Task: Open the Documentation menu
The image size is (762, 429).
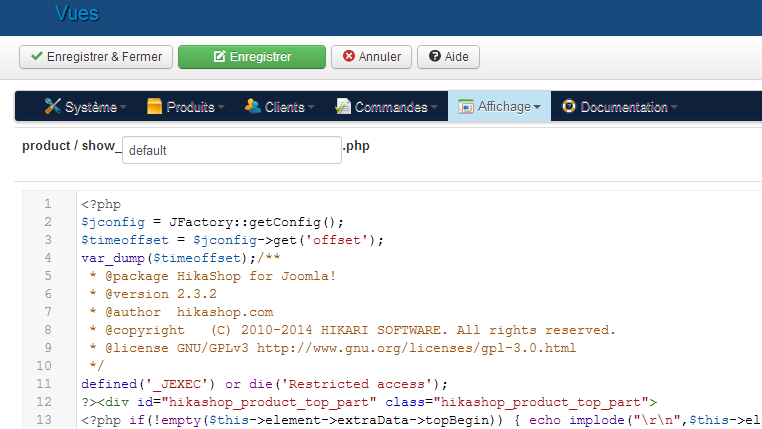Action: [x=620, y=106]
